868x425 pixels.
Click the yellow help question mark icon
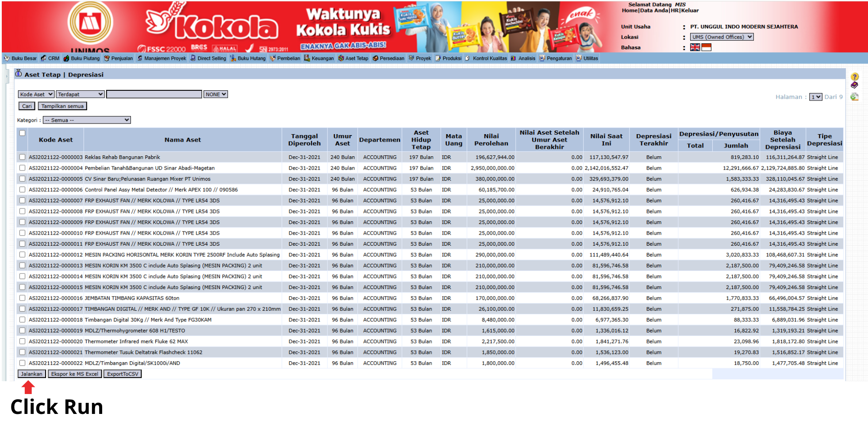pyautogui.click(x=854, y=77)
